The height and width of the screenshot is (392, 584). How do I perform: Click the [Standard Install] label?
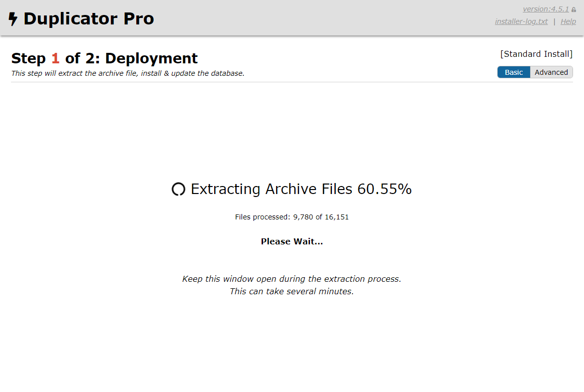pos(536,54)
